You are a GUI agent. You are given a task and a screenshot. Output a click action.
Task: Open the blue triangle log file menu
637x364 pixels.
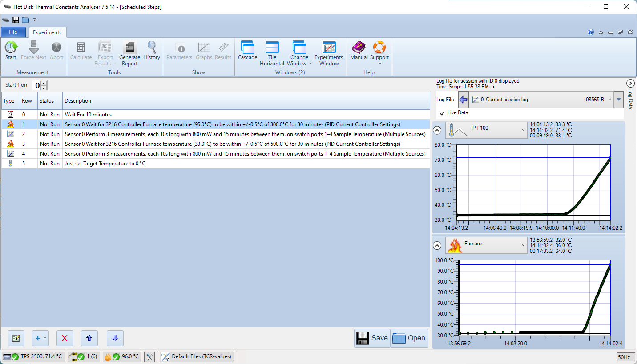[x=618, y=100]
